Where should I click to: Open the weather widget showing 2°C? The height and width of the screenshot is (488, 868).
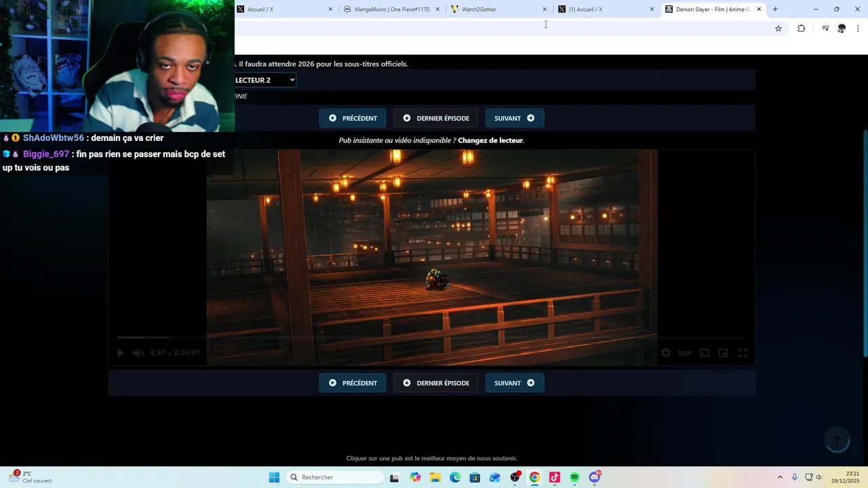point(31,477)
